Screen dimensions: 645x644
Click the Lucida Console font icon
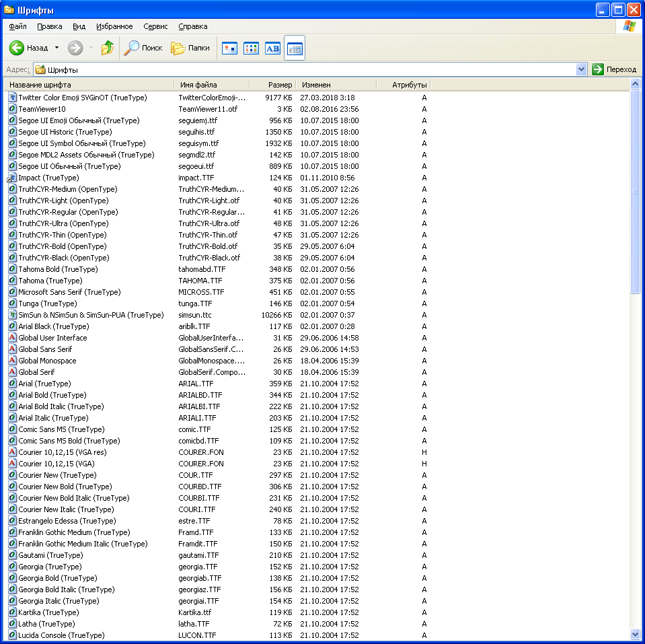click(12, 635)
